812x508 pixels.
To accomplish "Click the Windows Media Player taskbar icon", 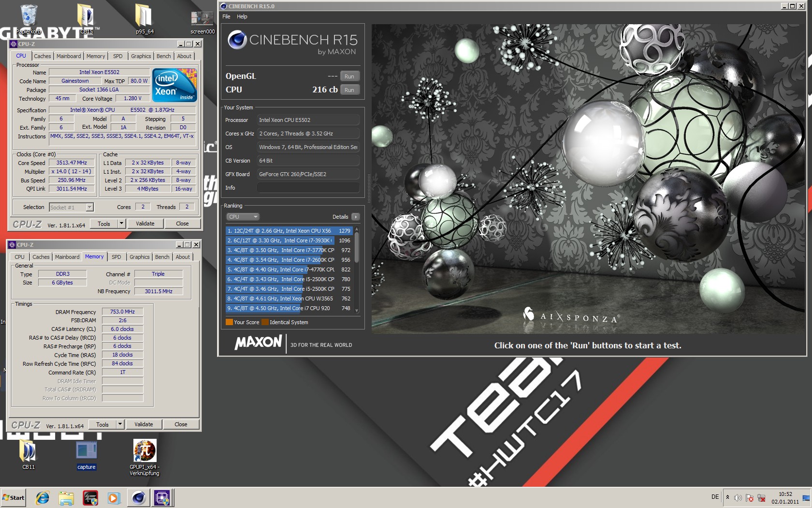I will tap(114, 498).
